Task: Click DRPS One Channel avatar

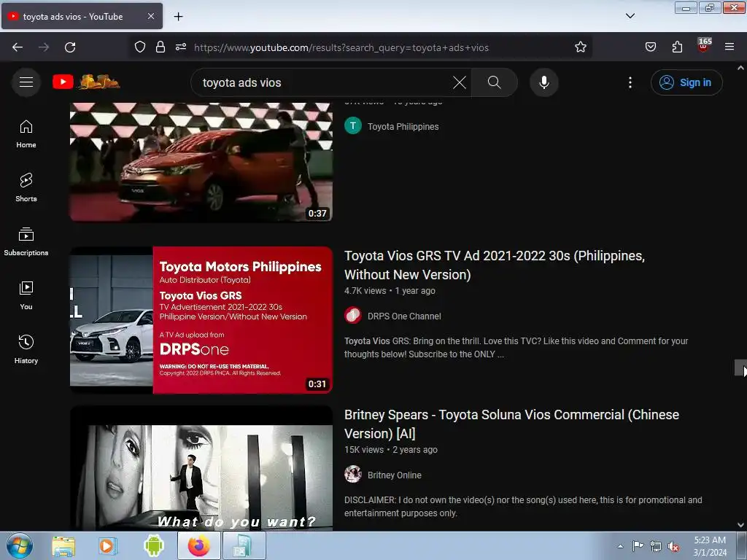Action: click(353, 315)
